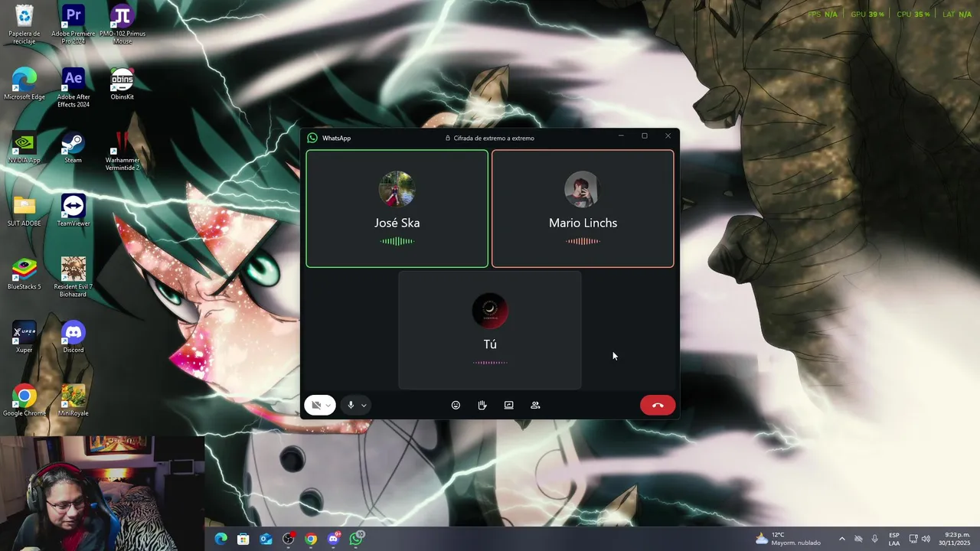Screen dimensions: 980x551
Task: Start screen sharing in call
Action: point(508,405)
